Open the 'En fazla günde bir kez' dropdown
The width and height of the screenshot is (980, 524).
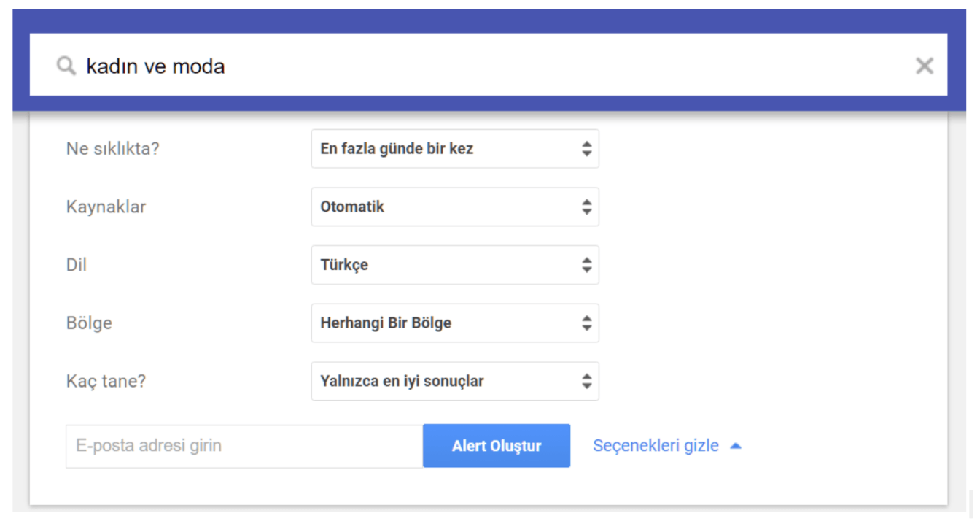[x=455, y=149]
